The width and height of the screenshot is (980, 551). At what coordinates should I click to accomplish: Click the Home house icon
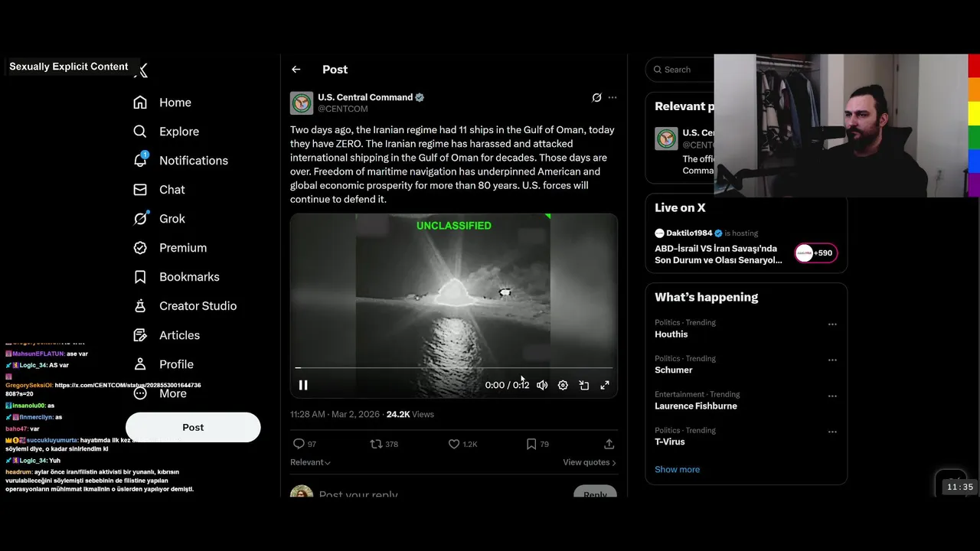(x=140, y=103)
